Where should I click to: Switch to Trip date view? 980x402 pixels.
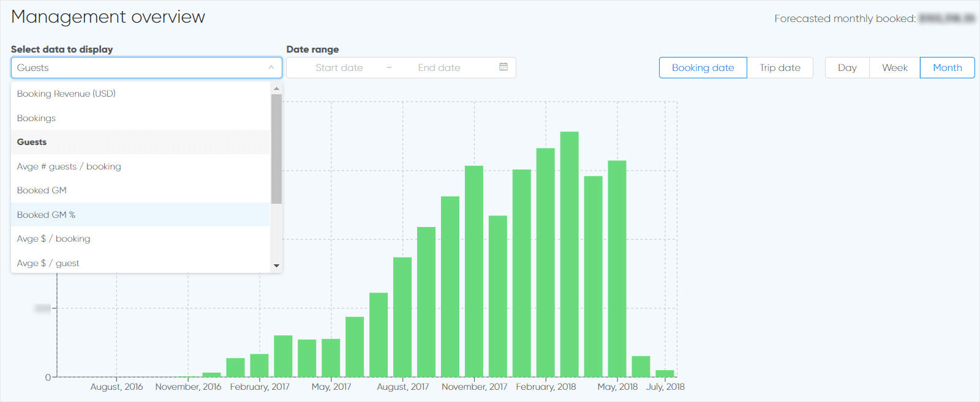click(x=780, y=67)
